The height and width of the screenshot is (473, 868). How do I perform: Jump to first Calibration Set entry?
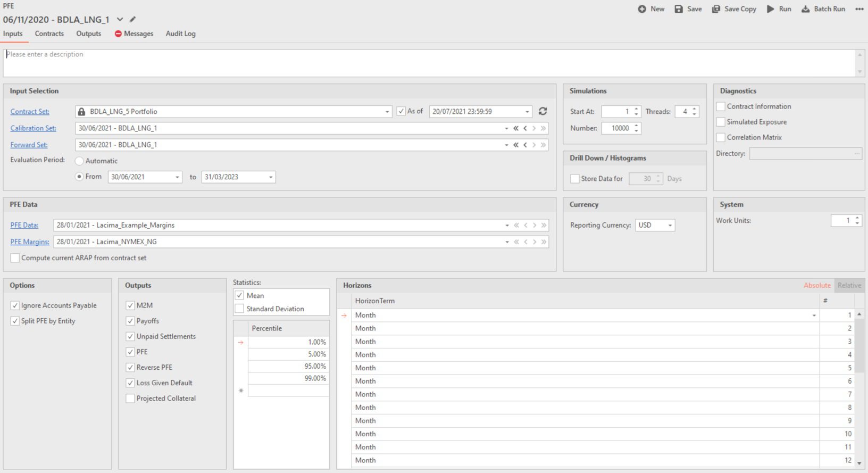[x=515, y=128]
